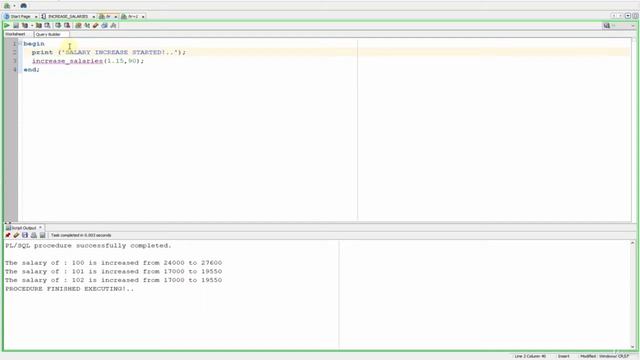Close the Start Page tab
The image size is (640, 360).
36,17
